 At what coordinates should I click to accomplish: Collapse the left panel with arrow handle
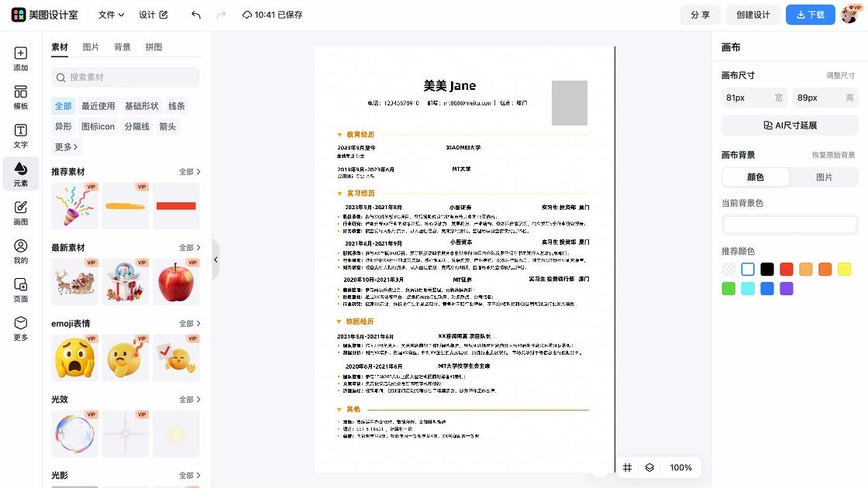(x=216, y=259)
